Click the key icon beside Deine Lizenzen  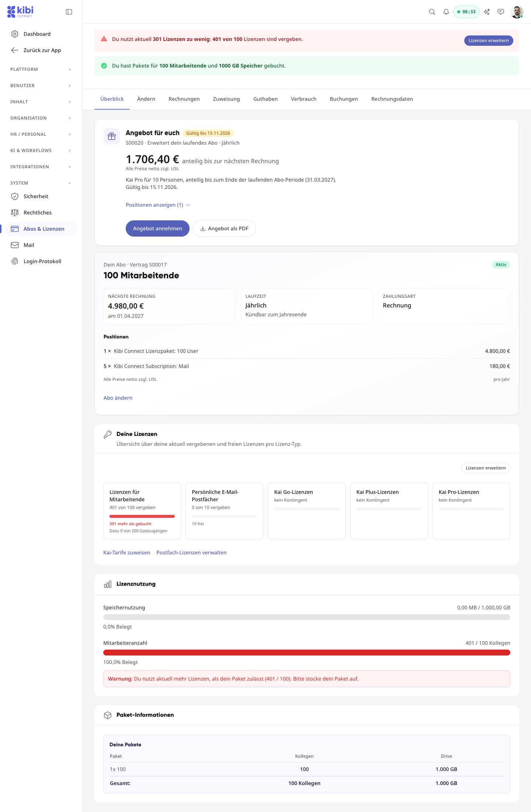coord(108,434)
